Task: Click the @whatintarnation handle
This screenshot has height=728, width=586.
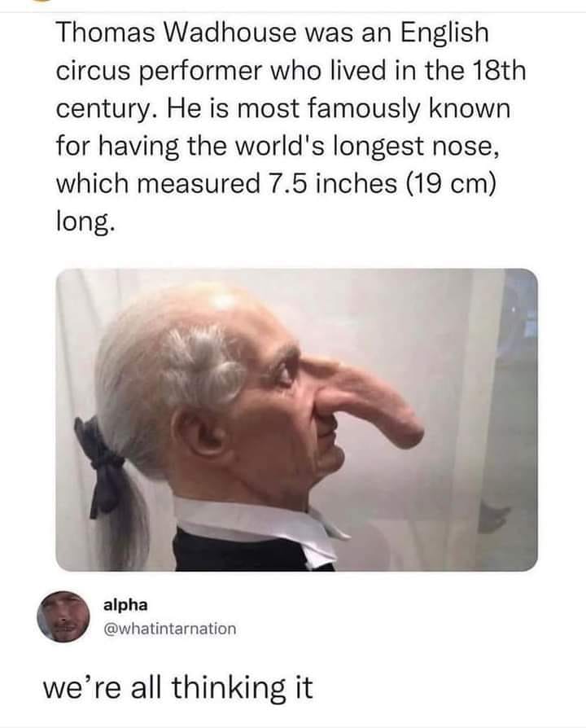Action: pyautogui.click(x=170, y=629)
